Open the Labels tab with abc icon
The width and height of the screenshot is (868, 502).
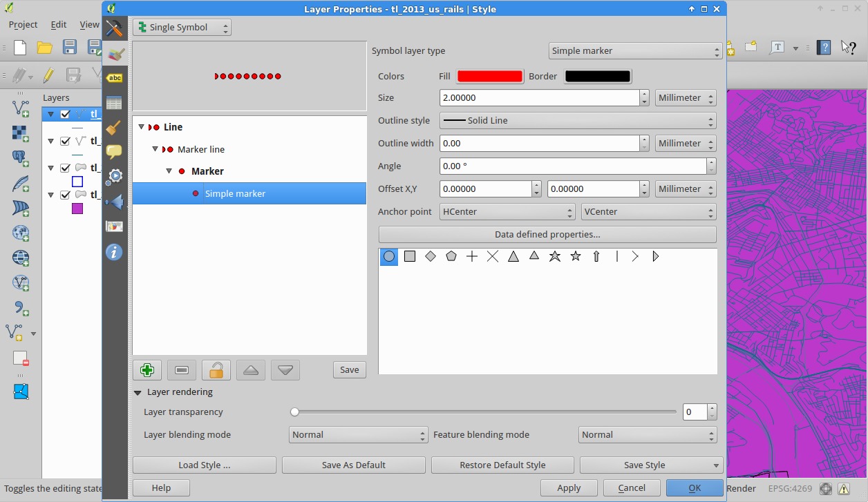tap(115, 78)
